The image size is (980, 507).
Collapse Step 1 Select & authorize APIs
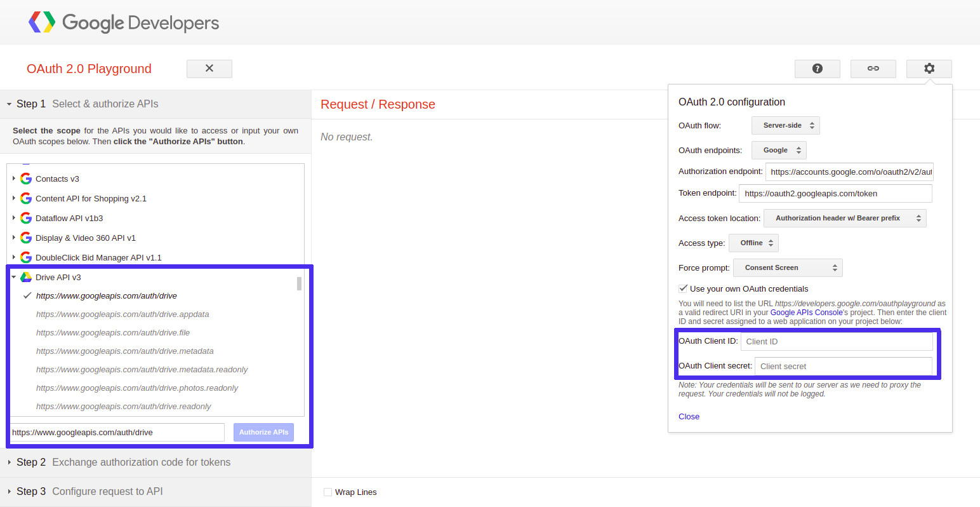point(156,104)
